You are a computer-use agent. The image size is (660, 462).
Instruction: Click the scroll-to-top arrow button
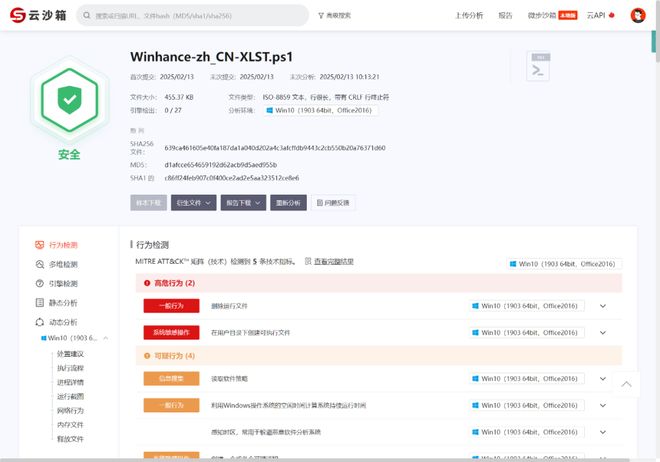(626, 384)
